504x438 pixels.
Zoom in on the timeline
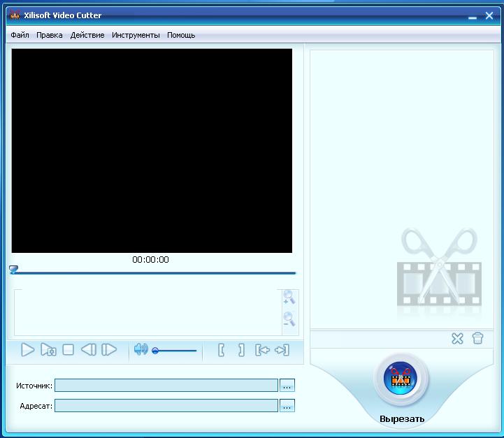coord(289,297)
